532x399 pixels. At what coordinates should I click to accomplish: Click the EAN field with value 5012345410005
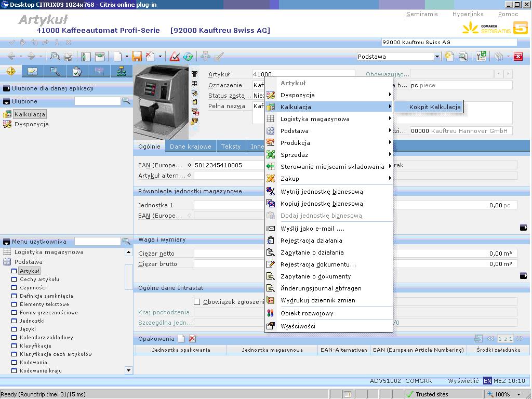click(x=229, y=165)
